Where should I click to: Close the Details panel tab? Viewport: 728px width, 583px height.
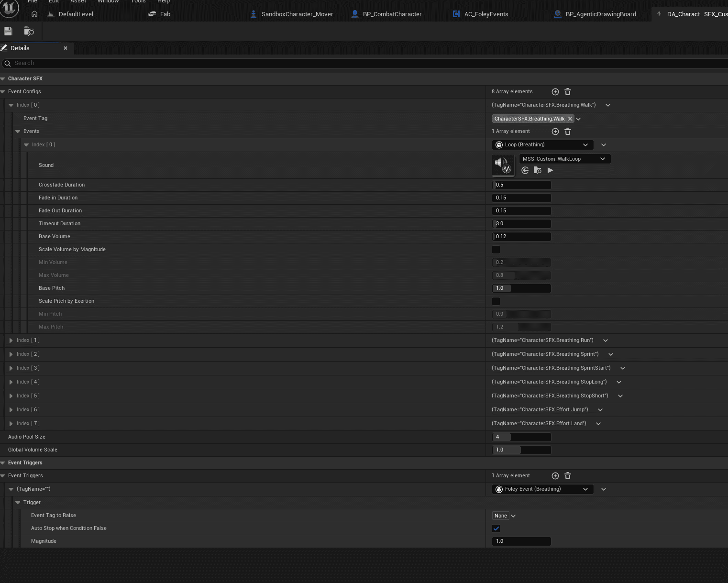tap(66, 48)
